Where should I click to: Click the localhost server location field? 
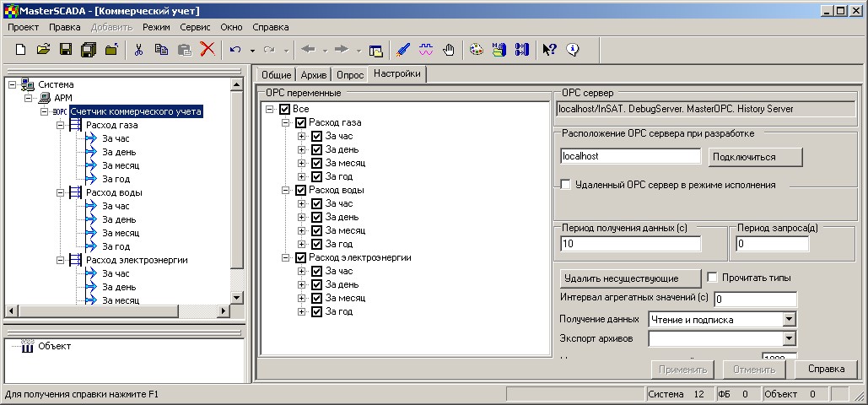point(630,156)
